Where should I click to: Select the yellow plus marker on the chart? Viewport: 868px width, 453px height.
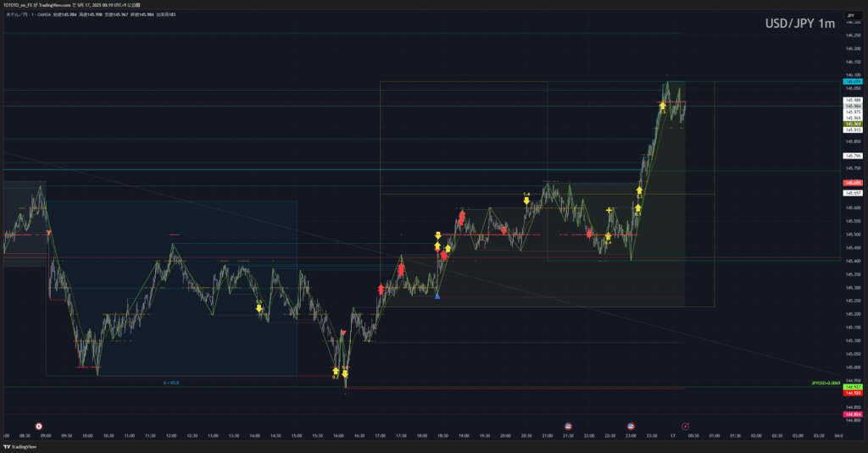(x=609, y=210)
